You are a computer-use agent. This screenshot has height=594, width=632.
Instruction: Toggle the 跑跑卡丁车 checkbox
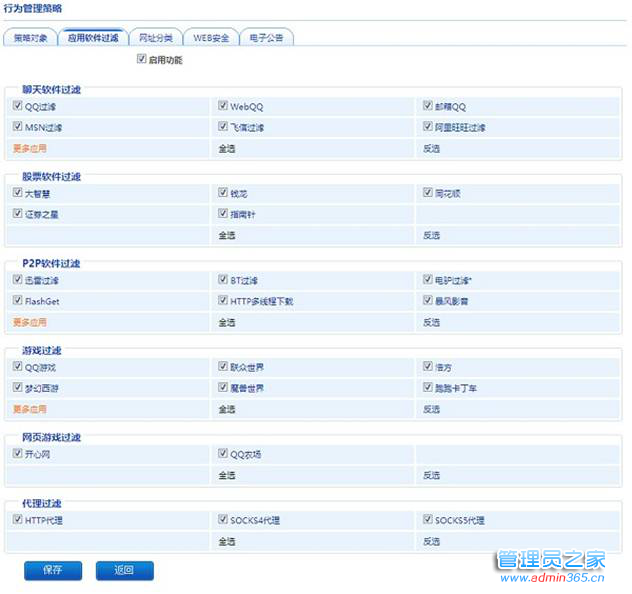coord(428,388)
